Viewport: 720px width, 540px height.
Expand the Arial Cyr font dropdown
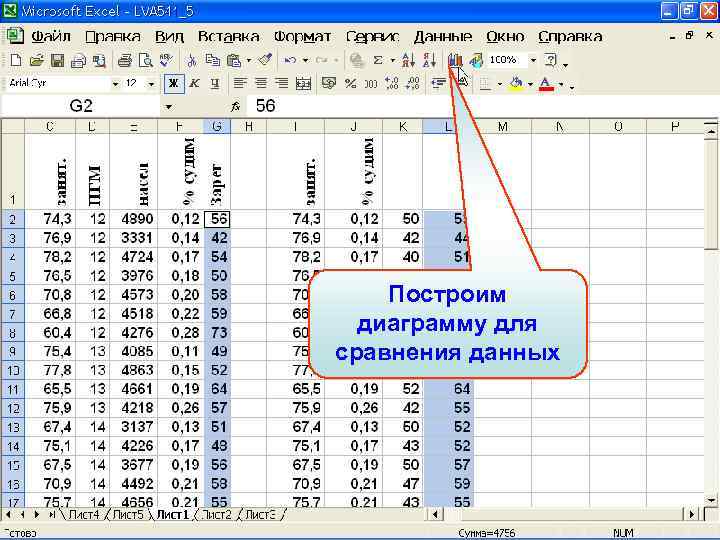[x=115, y=84]
